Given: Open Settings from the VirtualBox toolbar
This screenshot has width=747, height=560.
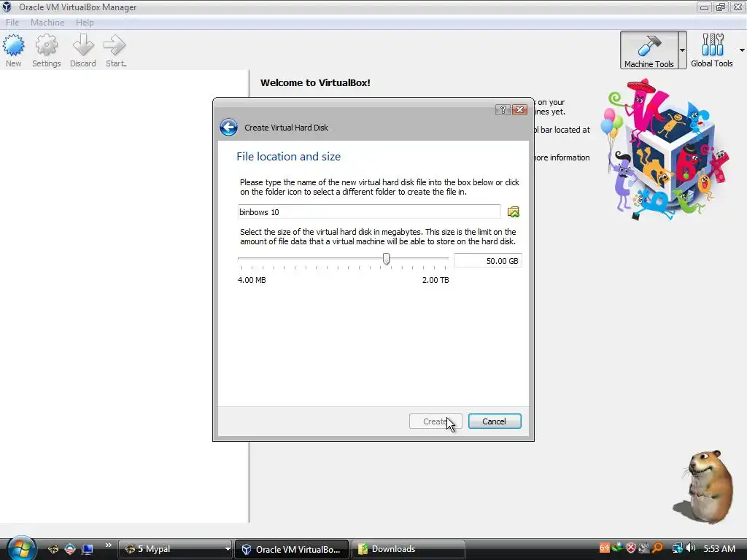Looking at the screenshot, I should click(46, 50).
